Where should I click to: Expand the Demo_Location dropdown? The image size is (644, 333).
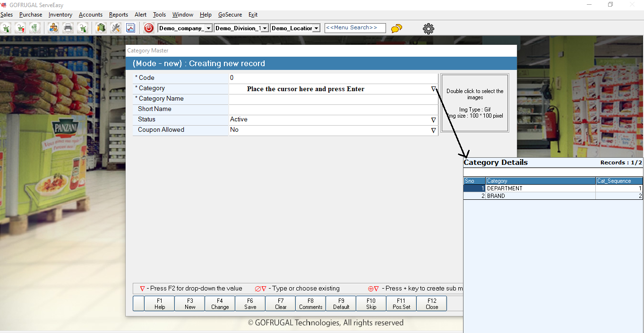click(317, 28)
